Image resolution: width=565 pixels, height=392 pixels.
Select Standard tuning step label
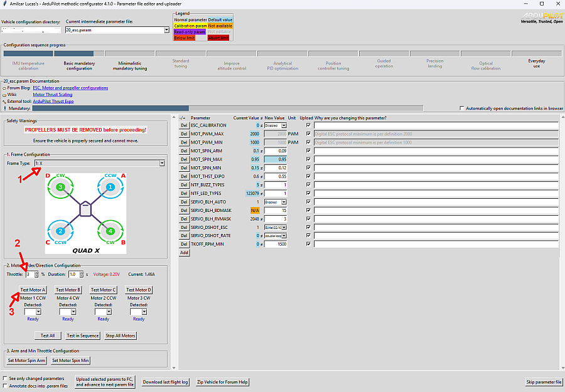point(181,63)
